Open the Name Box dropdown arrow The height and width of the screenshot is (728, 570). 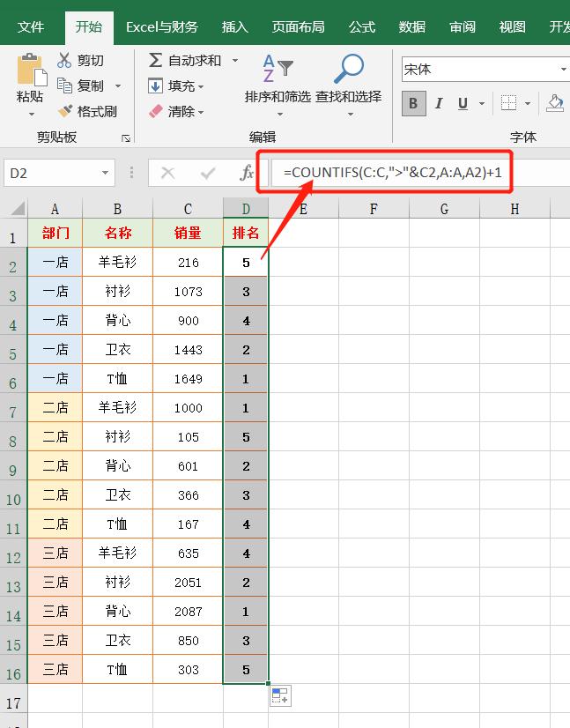coord(106,173)
